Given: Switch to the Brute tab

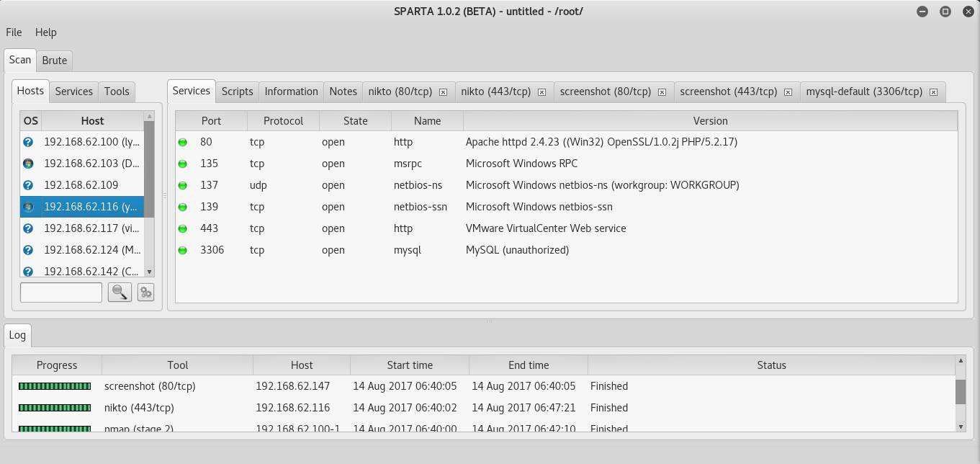Looking at the screenshot, I should point(54,61).
